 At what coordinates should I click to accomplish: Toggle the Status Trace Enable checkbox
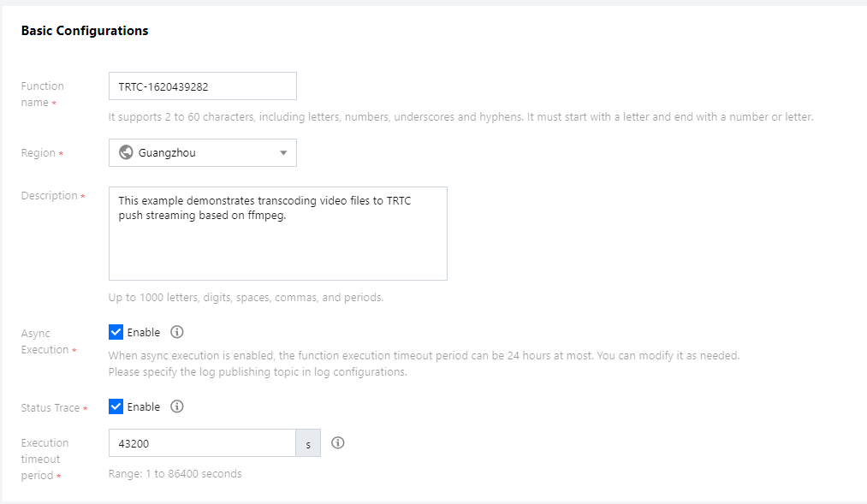click(x=116, y=406)
